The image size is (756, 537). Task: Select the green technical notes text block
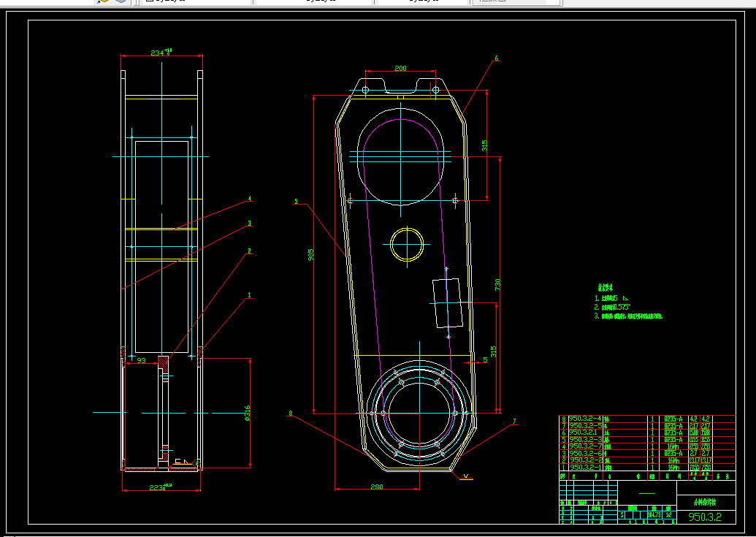point(628,302)
